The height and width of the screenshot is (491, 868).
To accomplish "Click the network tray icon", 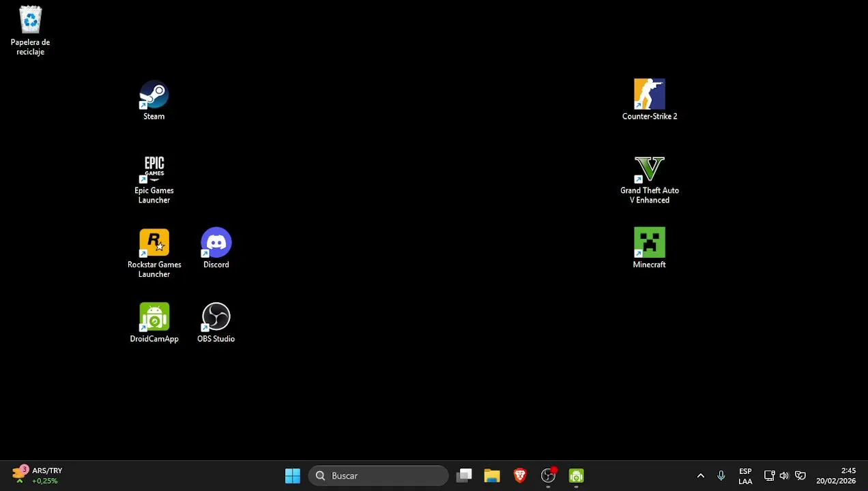I will pyautogui.click(x=769, y=476).
